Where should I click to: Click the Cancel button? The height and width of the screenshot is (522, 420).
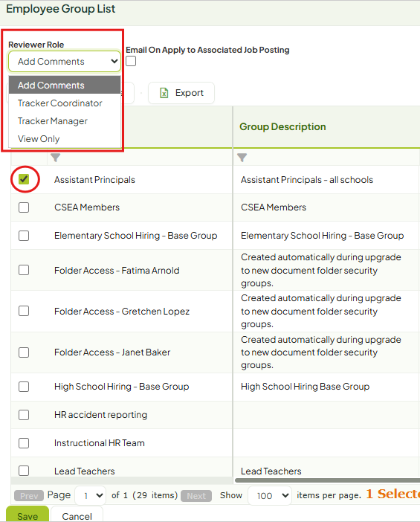[77, 515]
